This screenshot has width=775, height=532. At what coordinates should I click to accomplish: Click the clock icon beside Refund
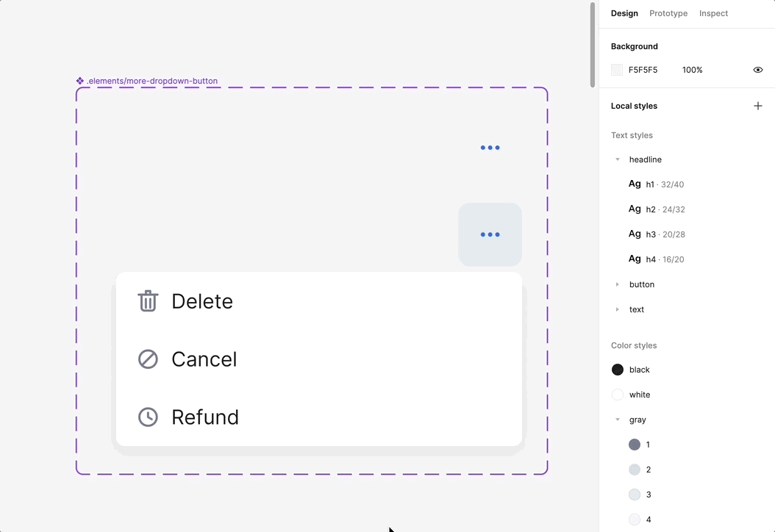coord(148,417)
